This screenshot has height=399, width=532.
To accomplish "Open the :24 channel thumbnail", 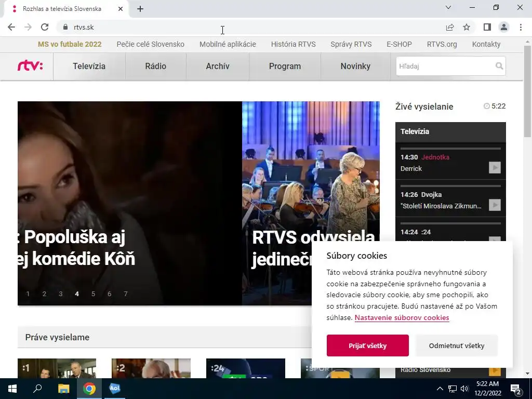I will click(x=246, y=368).
